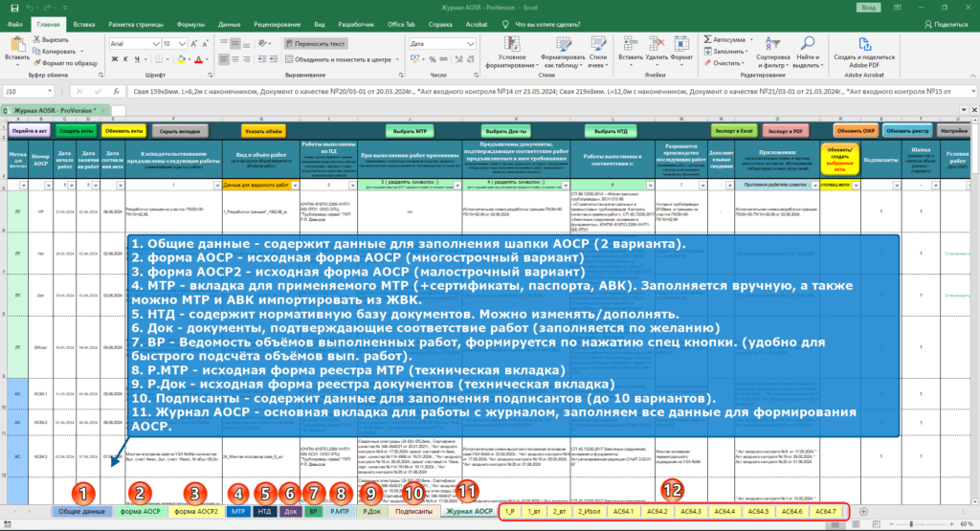Image resolution: width=980 pixels, height=531 pixels.
Task: Click Share (Поделиться) in top right
Action: coord(947,24)
